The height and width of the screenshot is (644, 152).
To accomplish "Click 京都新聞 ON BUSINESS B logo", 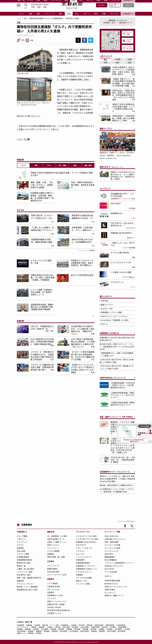I will click(x=104, y=235).
